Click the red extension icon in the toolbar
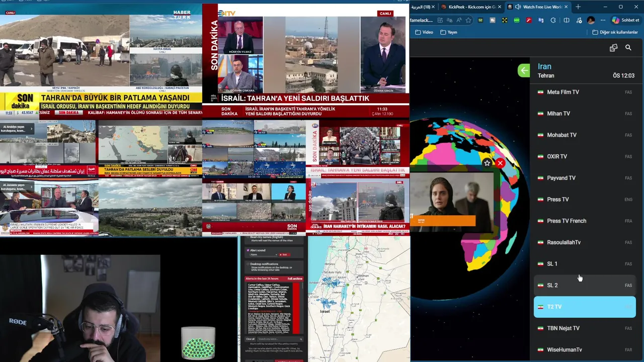Image resolution: width=644 pixels, height=362 pixels. [x=529, y=20]
